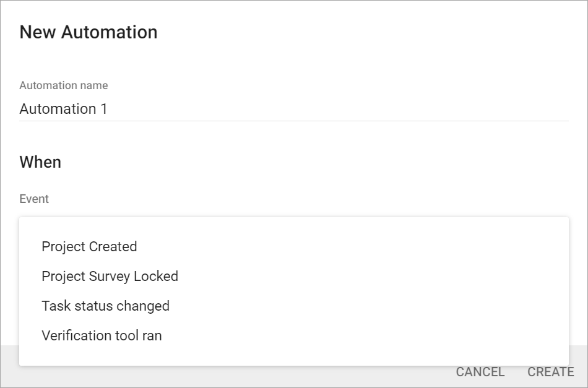Click empty row area right of "Task status changed"
The width and height of the screenshot is (588, 388).
tap(371, 306)
